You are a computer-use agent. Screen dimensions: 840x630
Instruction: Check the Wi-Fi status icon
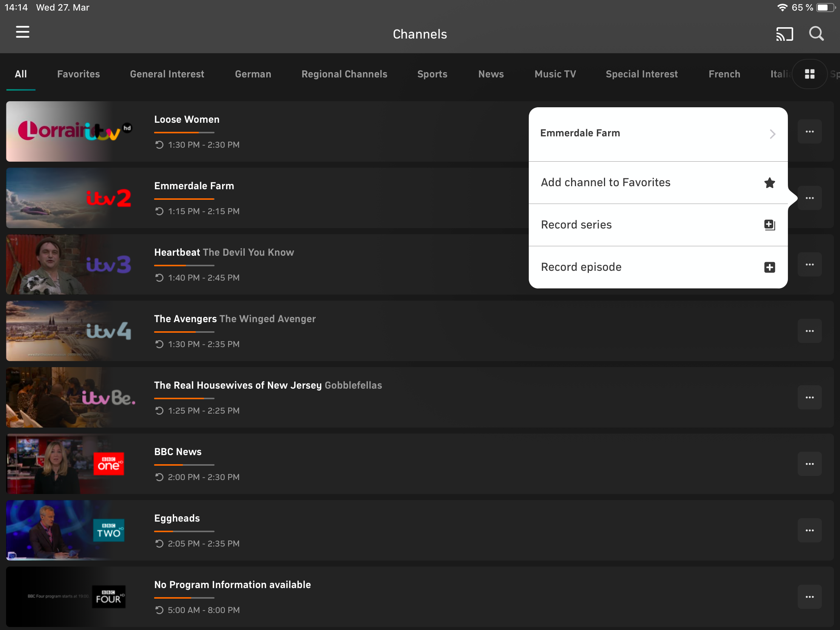pyautogui.click(x=782, y=8)
